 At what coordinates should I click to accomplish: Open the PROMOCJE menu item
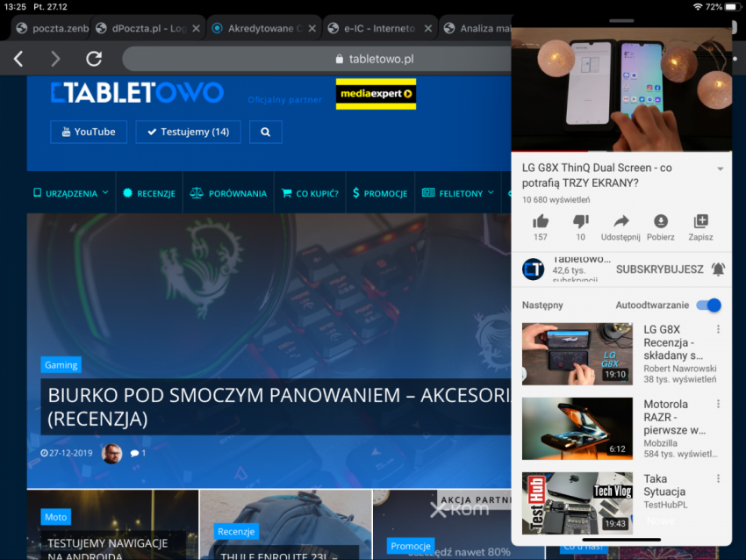(x=380, y=193)
